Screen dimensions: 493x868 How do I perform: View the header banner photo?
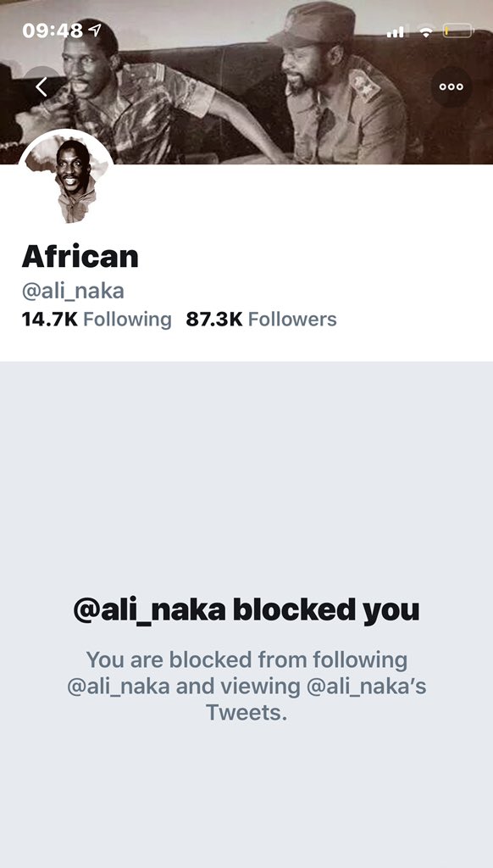246,82
